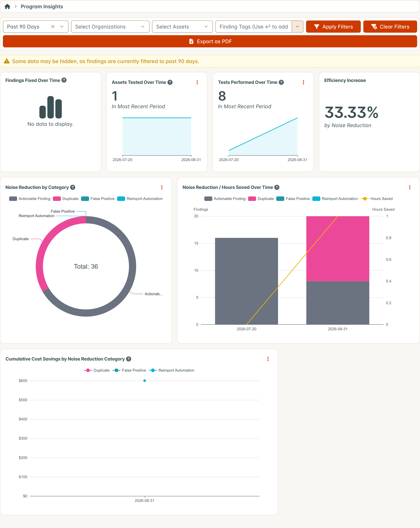Open Cumulative Cost Savings options menu
420x528 pixels.
coord(268,359)
